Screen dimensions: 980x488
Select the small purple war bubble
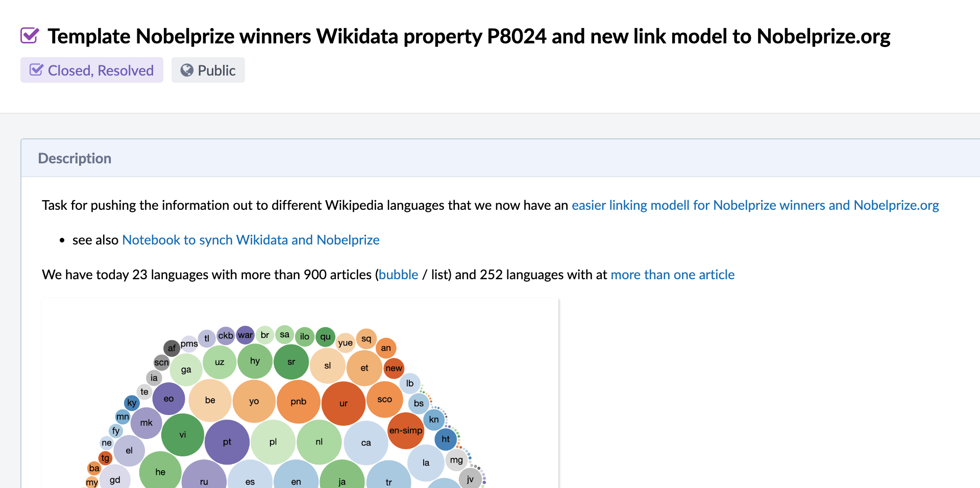(x=246, y=335)
